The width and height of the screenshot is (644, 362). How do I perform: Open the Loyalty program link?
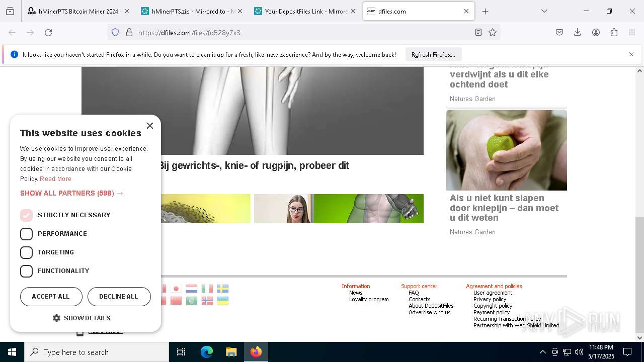(369, 299)
